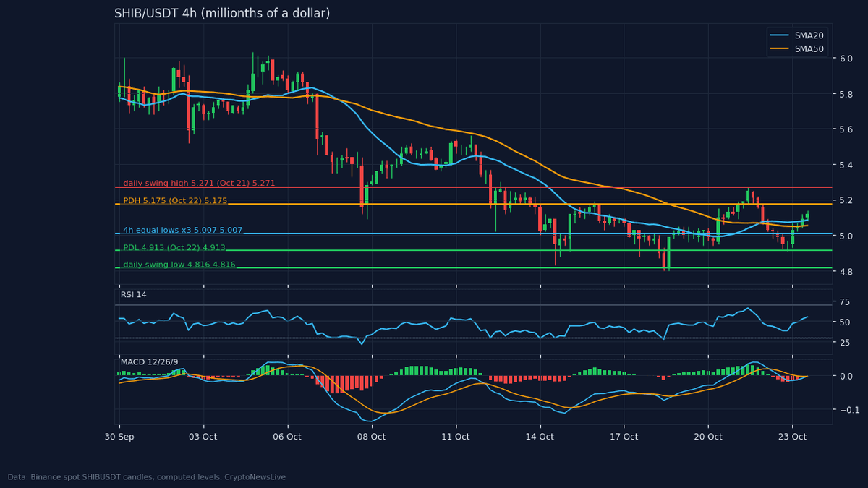Click the 20 Oct date axis label
Screen dimensions: 868x488
[708, 437]
